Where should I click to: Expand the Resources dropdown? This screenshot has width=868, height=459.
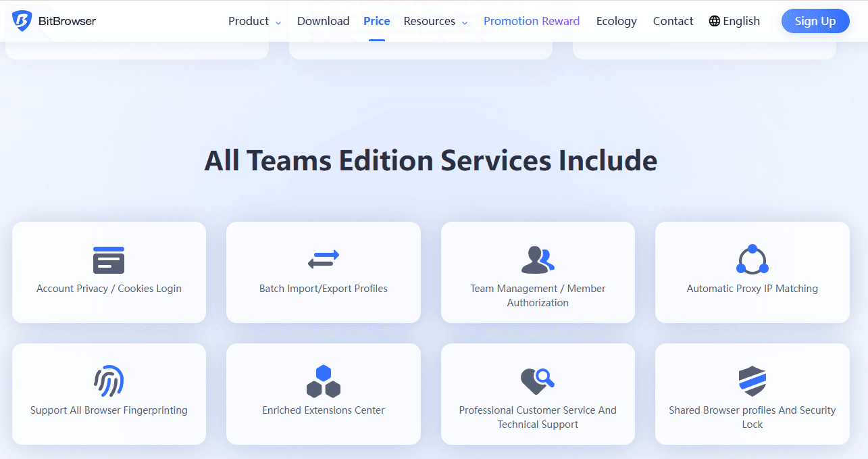[x=430, y=21]
